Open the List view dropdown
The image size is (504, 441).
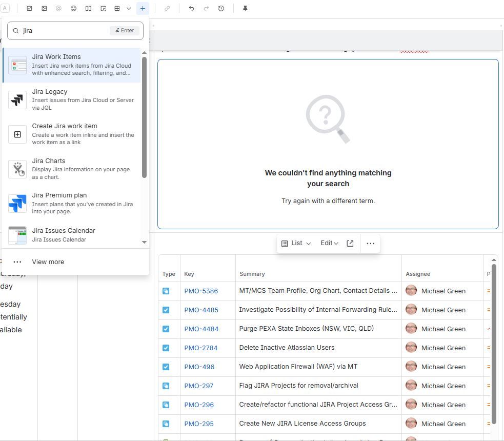(x=296, y=244)
